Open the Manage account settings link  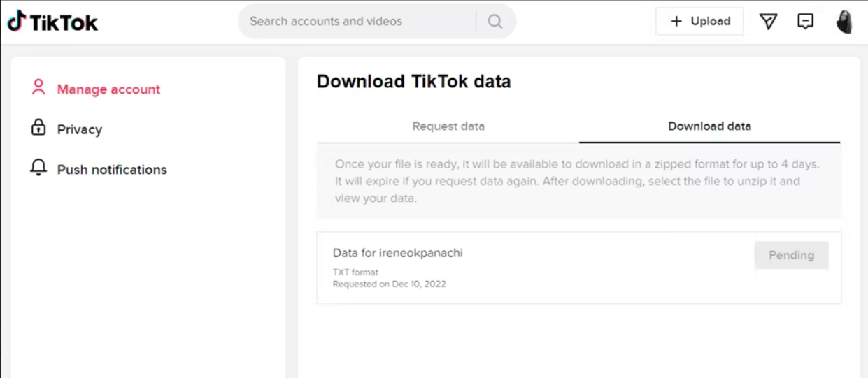coord(108,89)
